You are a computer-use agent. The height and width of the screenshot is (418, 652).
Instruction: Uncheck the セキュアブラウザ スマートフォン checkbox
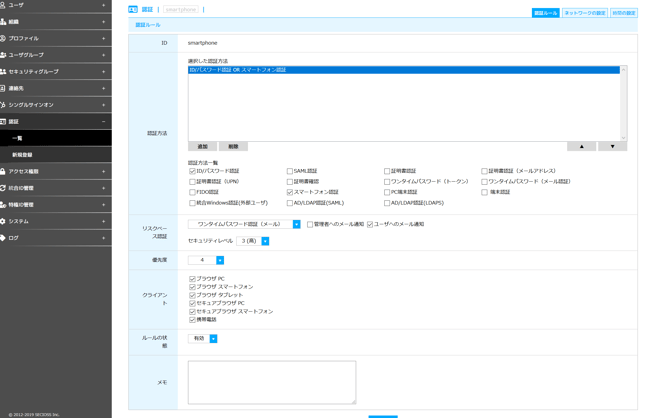192,312
